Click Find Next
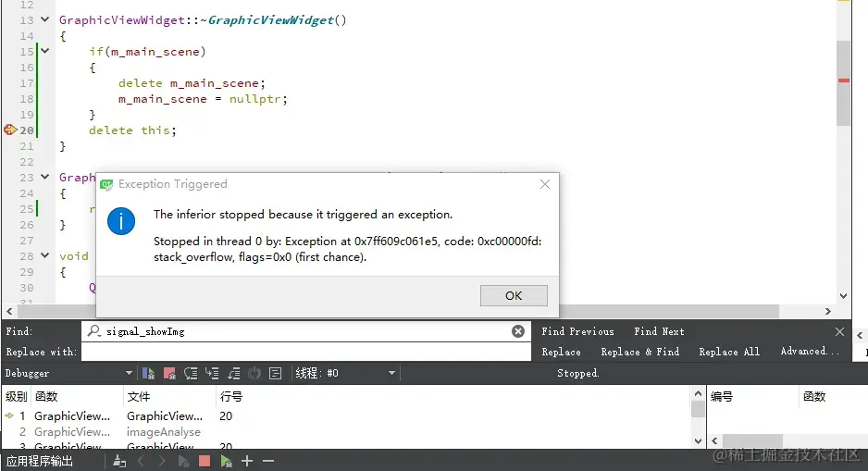Viewport: 868px width, 471px height. coord(659,331)
